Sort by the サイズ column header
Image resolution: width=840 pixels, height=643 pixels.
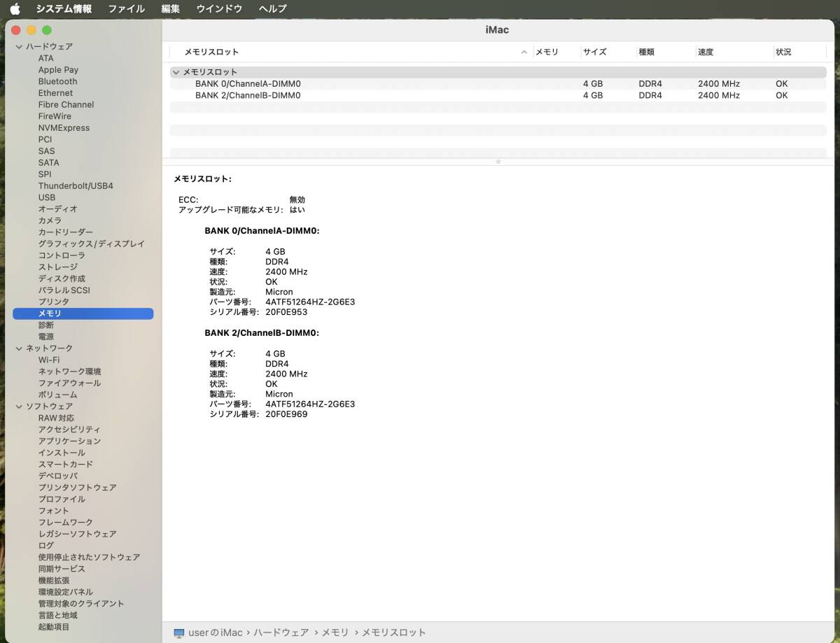[x=594, y=52]
